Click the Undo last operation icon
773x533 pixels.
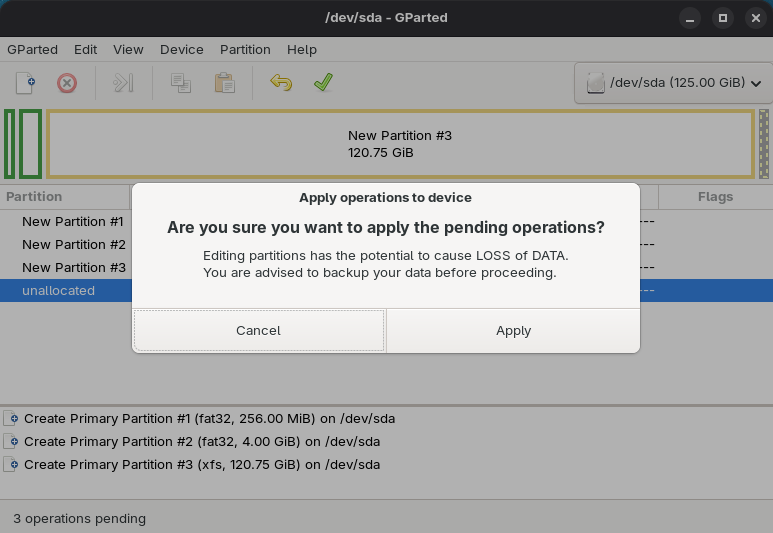pyautogui.click(x=281, y=83)
